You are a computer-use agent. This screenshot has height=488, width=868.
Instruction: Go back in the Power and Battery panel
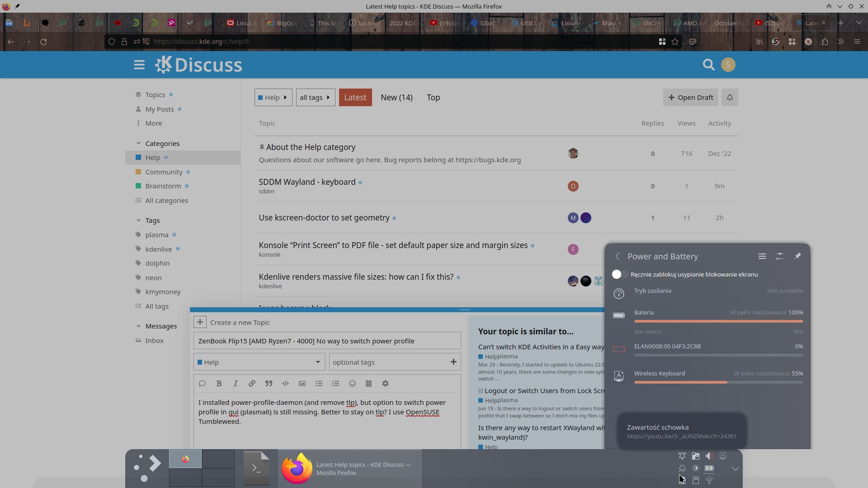point(618,256)
